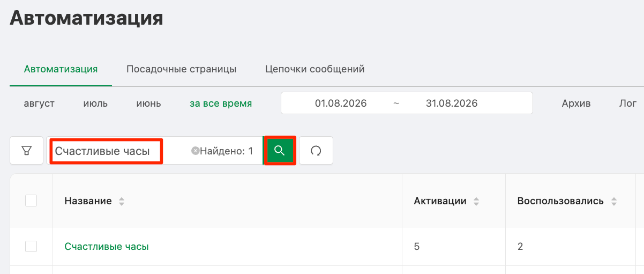644x274 pixels.
Task: Switch to the Автоматизация tab
Action: click(x=61, y=69)
